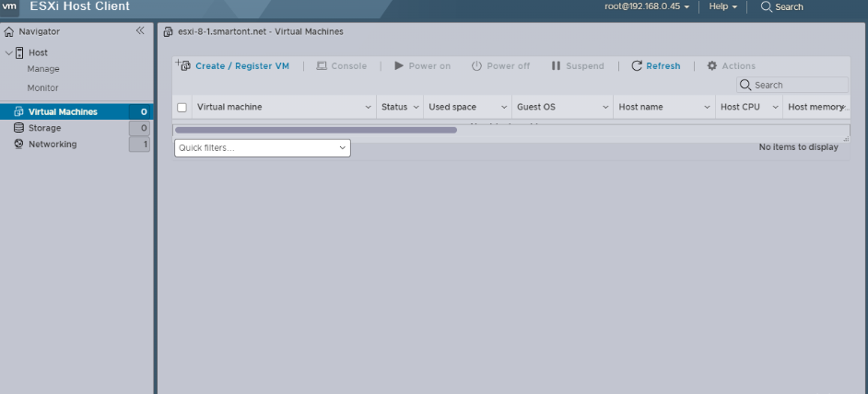
Task: Click the Power on button label
Action: [x=429, y=66]
